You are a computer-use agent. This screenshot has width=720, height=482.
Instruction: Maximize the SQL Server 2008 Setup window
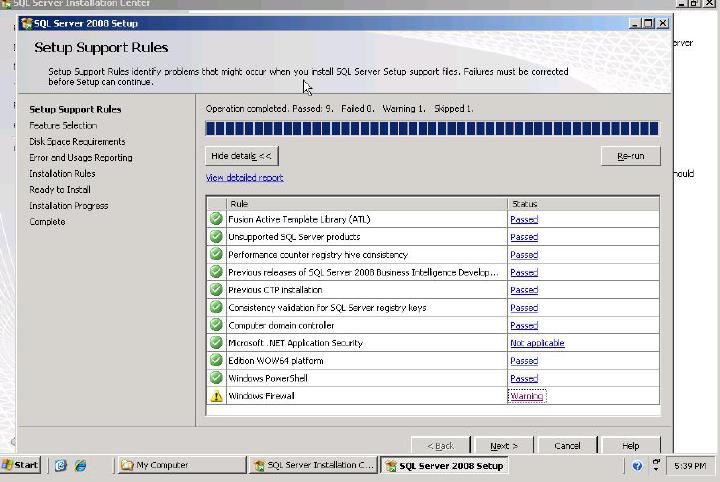pos(648,23)
